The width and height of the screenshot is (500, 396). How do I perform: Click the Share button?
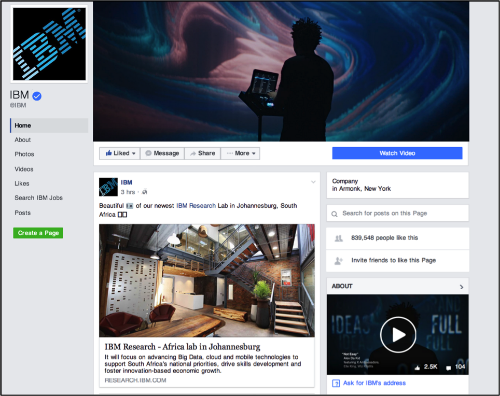pos(202,153)
